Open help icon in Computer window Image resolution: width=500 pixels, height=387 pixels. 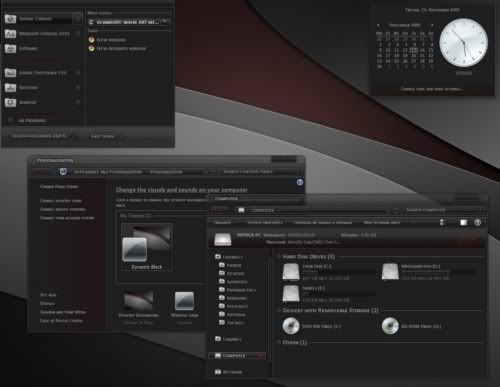[x=477, y=222]
